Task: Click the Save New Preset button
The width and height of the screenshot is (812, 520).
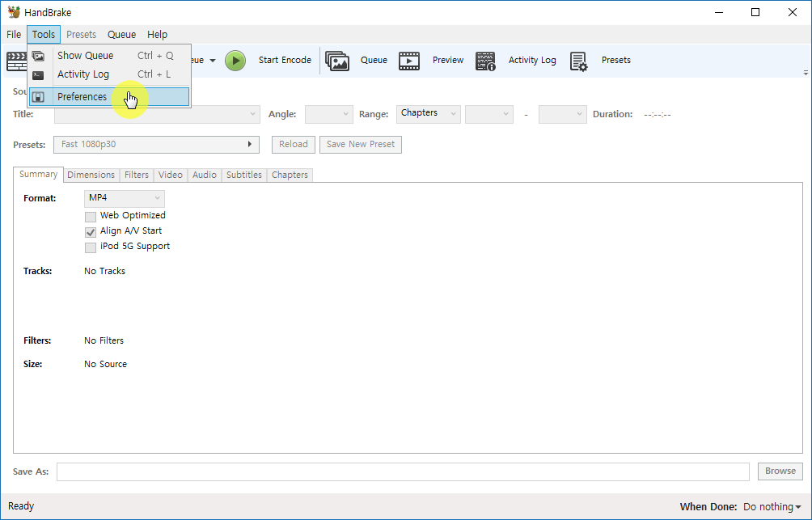Action: (x=361, y=145)
